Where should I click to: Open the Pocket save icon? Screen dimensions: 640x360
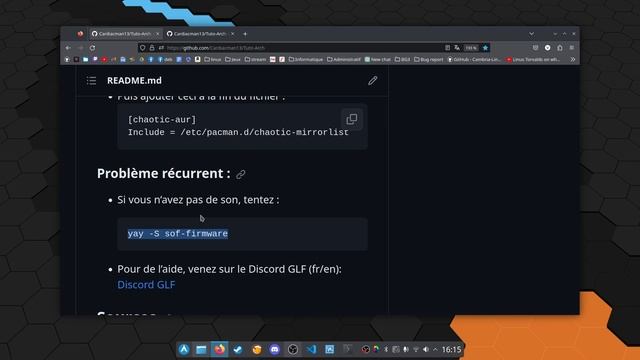coord(535,48)
